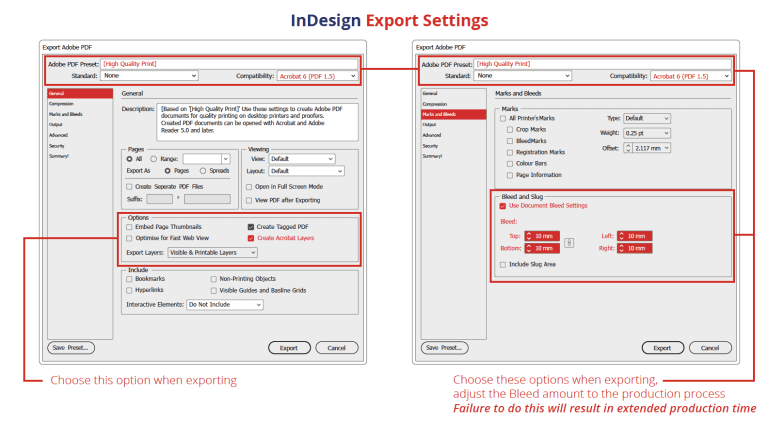The height and width of the screenshot is (423, 768).
Task: Enable Embed Page Thumbnails checkbox
Action: tap(129, 227)
